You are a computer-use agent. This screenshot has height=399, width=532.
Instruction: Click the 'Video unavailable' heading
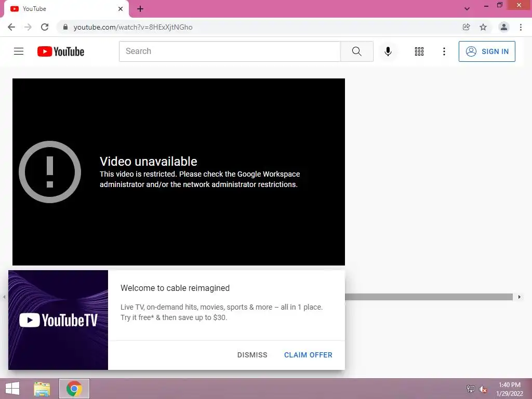point(148,162)
